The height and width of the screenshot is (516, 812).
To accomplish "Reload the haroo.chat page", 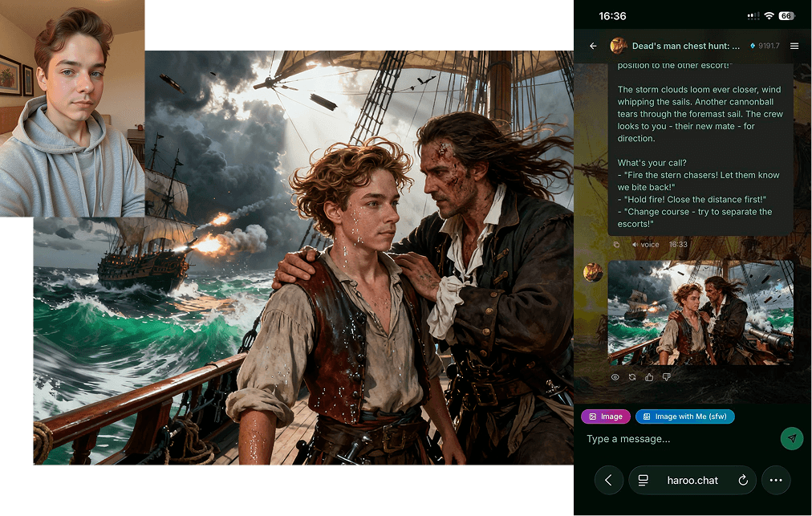I will (x=743, y=480).
